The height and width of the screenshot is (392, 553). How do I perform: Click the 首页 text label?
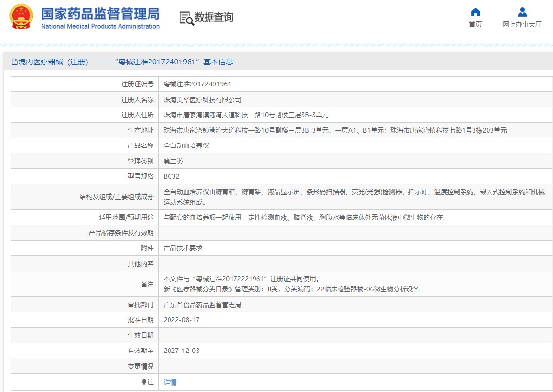pyautogui.click(x=475, y=24)
